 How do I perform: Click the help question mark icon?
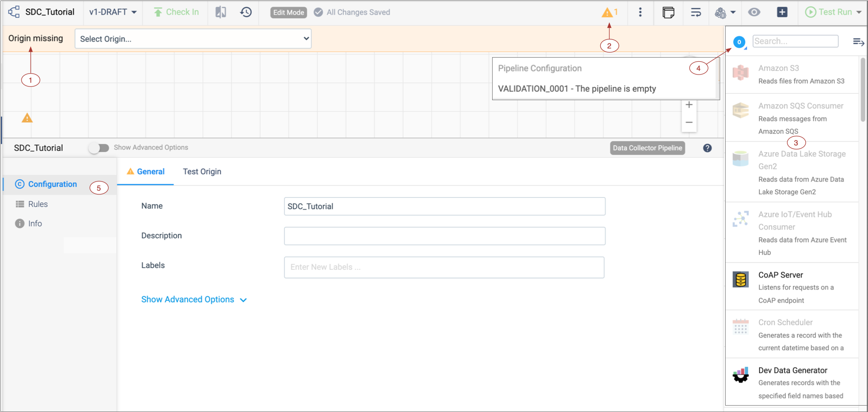707,148
